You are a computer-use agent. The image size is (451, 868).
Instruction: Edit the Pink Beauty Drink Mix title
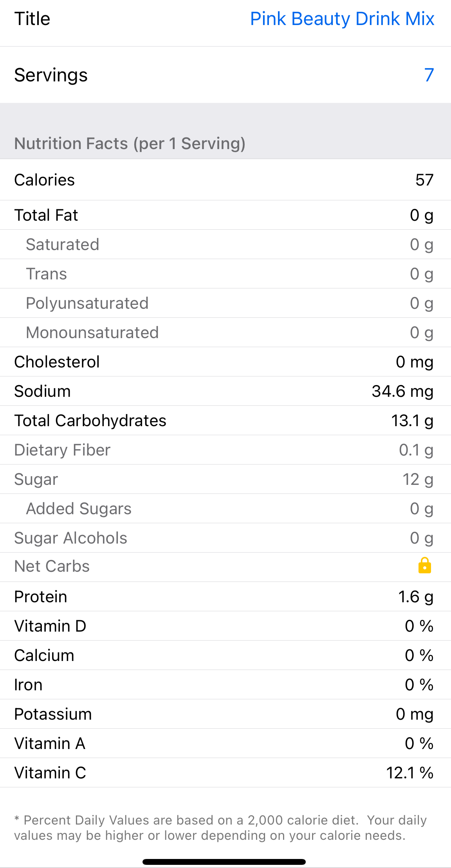point(342,19)
